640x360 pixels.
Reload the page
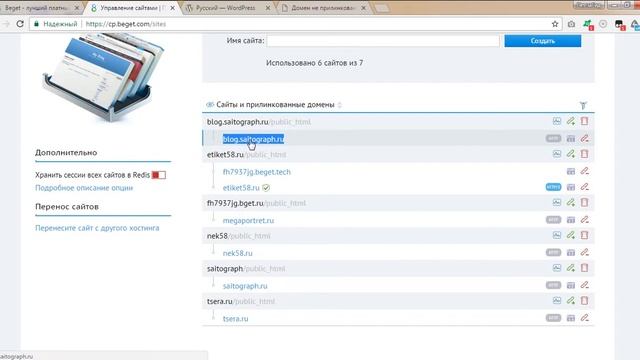tap(20, 24)
